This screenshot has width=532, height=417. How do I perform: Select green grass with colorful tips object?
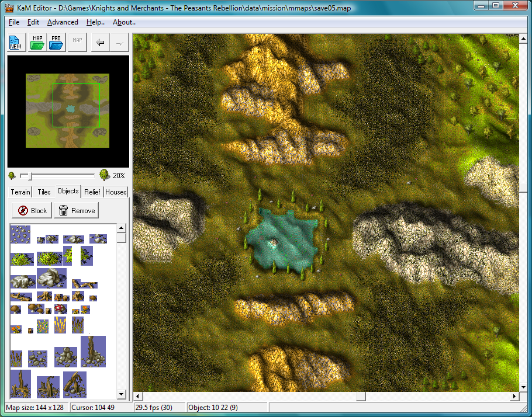pos(43,326)
